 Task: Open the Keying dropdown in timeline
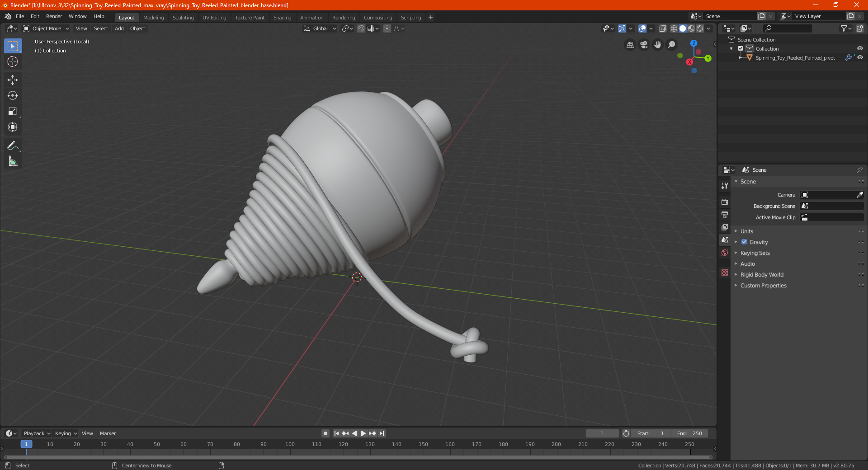[x=66, y=433]
